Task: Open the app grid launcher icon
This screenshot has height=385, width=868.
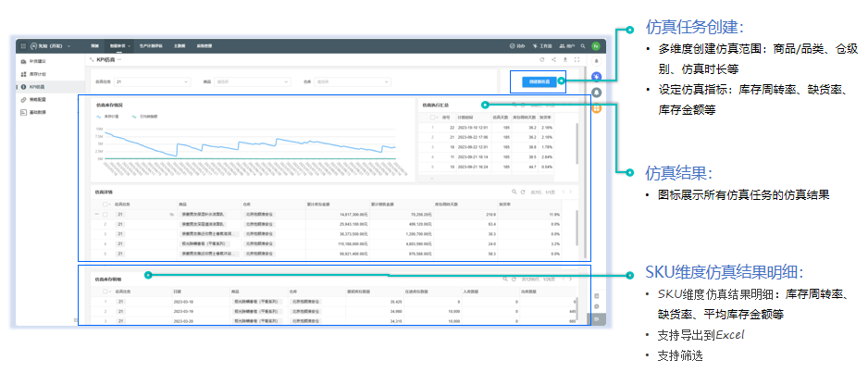Action: 22,44
